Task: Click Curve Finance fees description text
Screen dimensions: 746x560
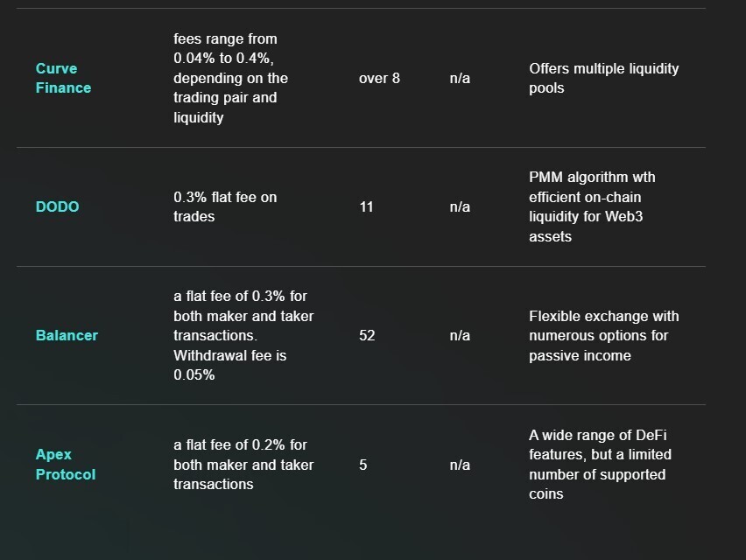Action: point(230,78)
